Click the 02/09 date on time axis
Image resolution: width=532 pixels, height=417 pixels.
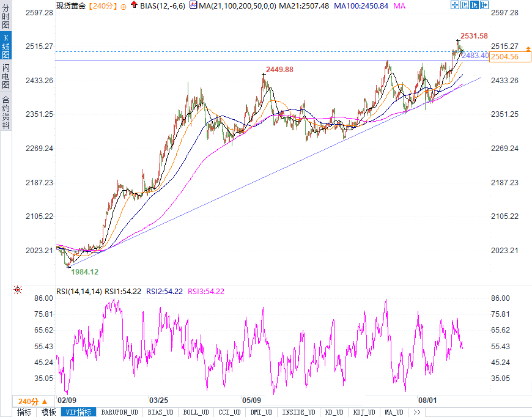(67, 400)
